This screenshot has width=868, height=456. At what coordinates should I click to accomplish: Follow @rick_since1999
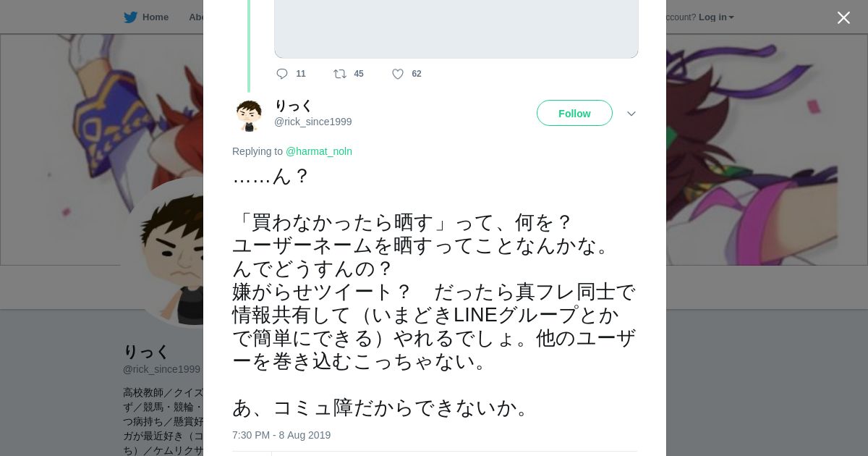(x=574, y=113)
